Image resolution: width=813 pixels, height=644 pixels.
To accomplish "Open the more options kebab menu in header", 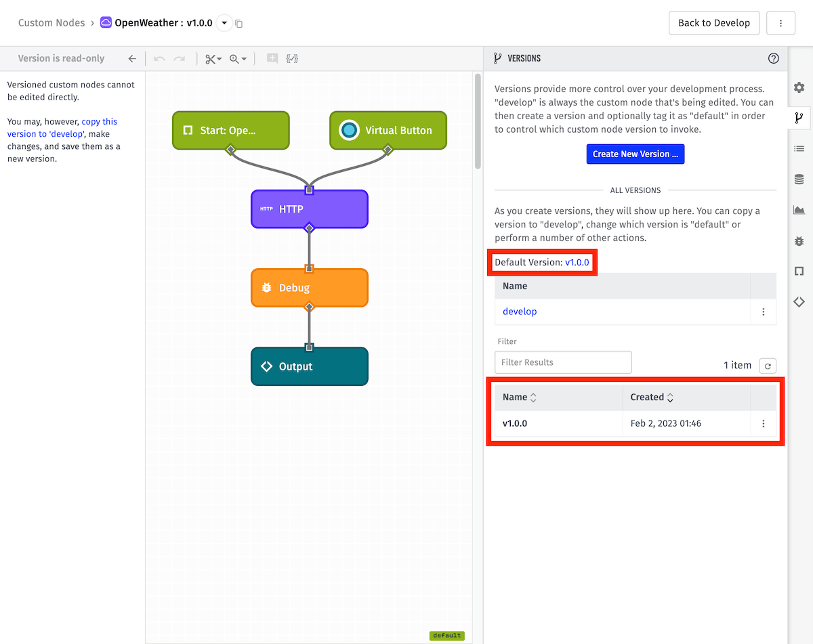I will click(781, 22).
